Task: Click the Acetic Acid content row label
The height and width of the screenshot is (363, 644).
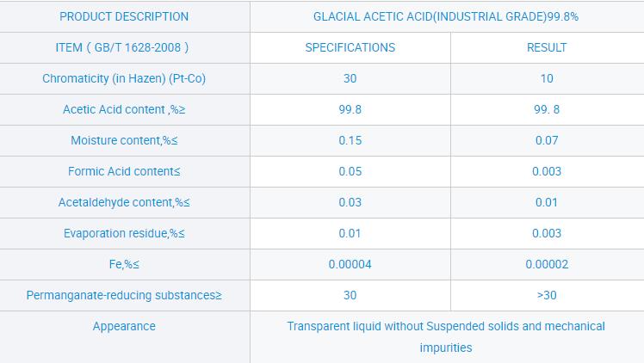Action: (x=124, y=109)
